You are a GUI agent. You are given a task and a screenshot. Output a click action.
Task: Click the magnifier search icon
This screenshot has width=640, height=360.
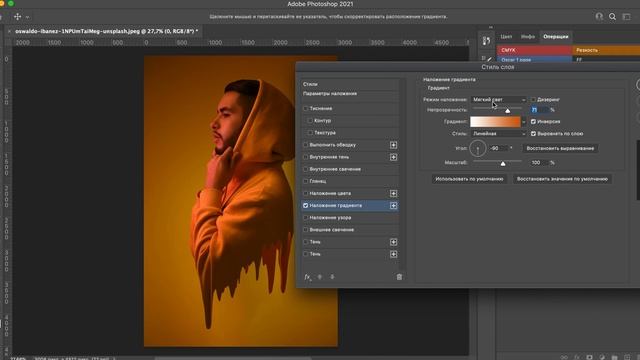click(612, 17)
